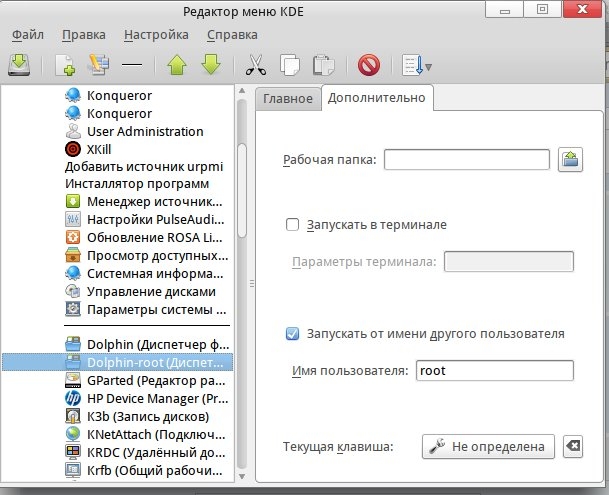Click the Менеджер источник... green icon
This screenshot has width=609, height=495.
tap(73, 202)
